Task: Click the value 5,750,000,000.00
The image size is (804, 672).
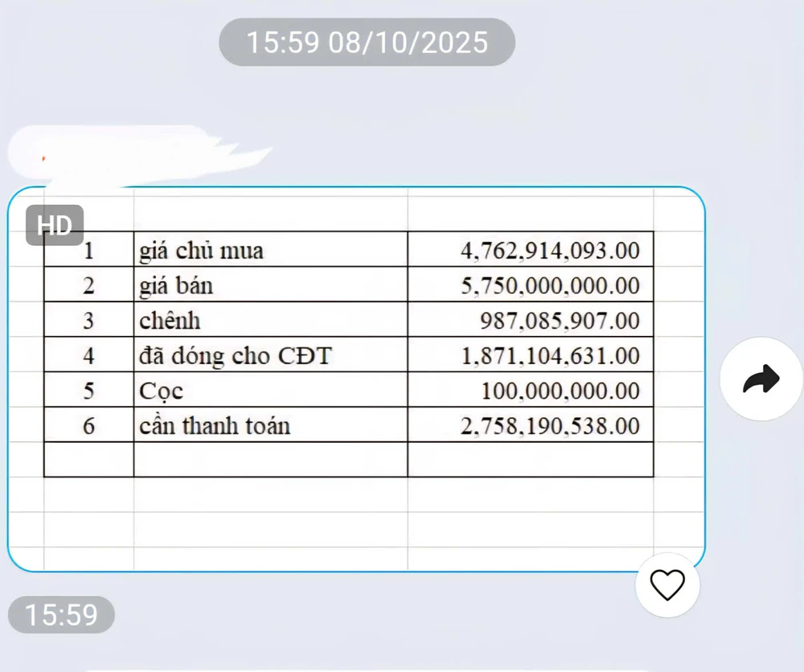Action: click(x=550, y=286)
